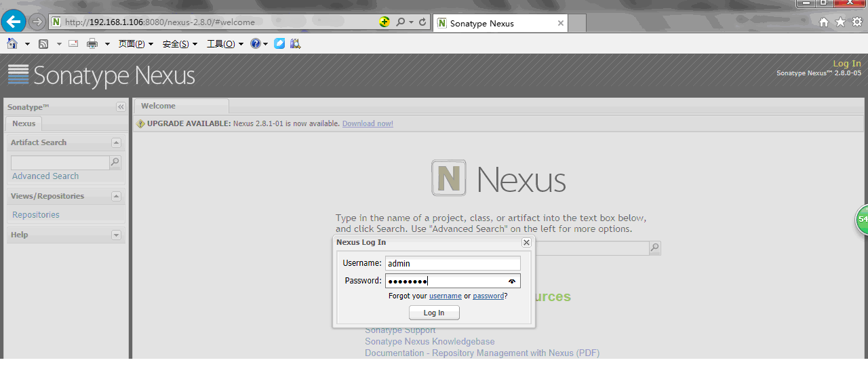Open the 工具(O) menu

(225, 44)
